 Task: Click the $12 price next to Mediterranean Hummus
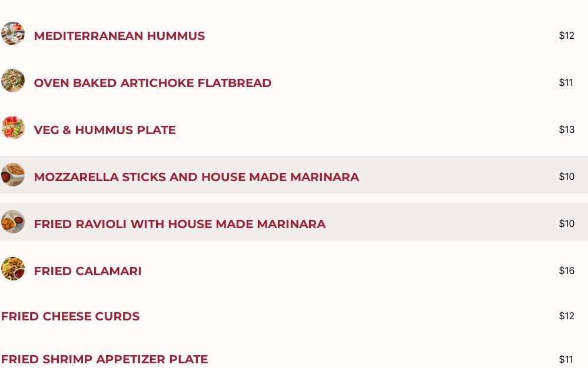pyautogui.click(x=566, y=35)
